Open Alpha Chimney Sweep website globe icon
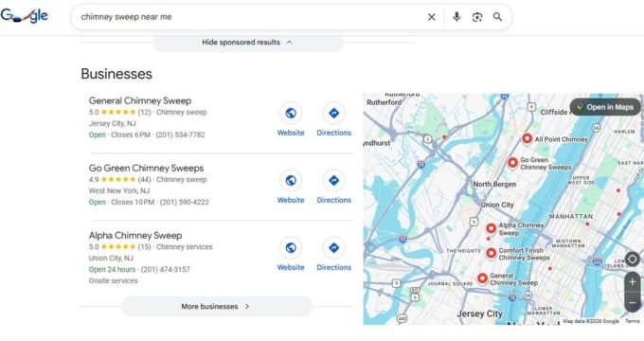 (291, 248)
